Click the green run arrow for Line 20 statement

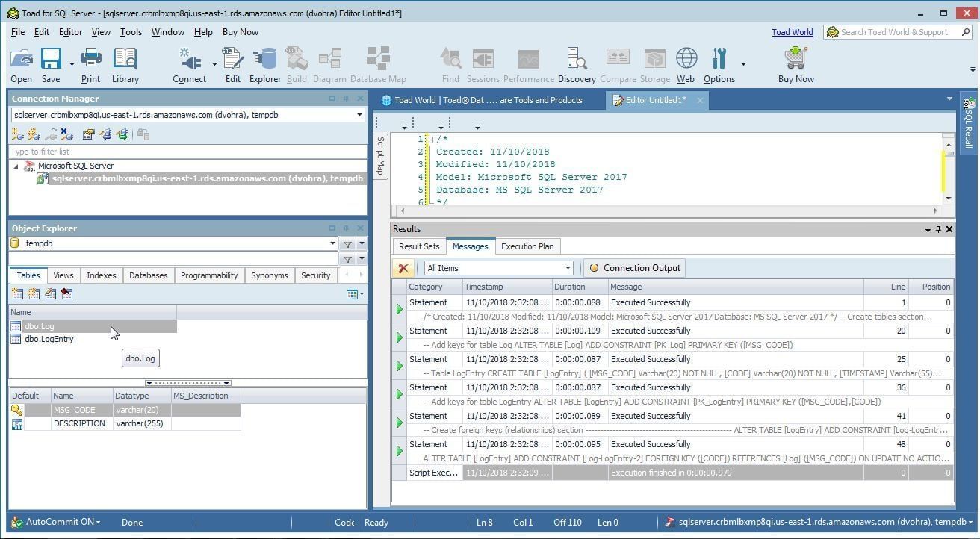coord(399,337)
